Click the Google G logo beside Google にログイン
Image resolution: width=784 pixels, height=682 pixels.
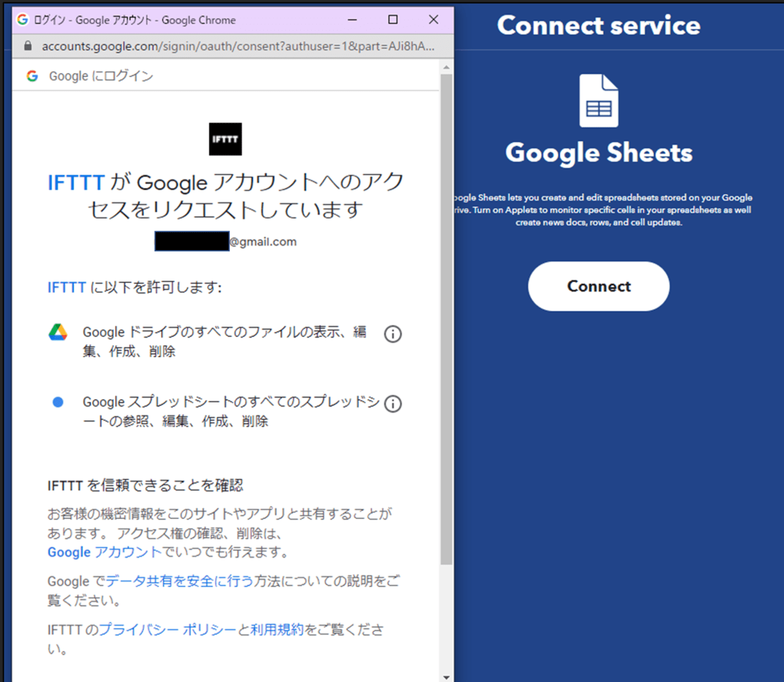(x=32, y=76)
